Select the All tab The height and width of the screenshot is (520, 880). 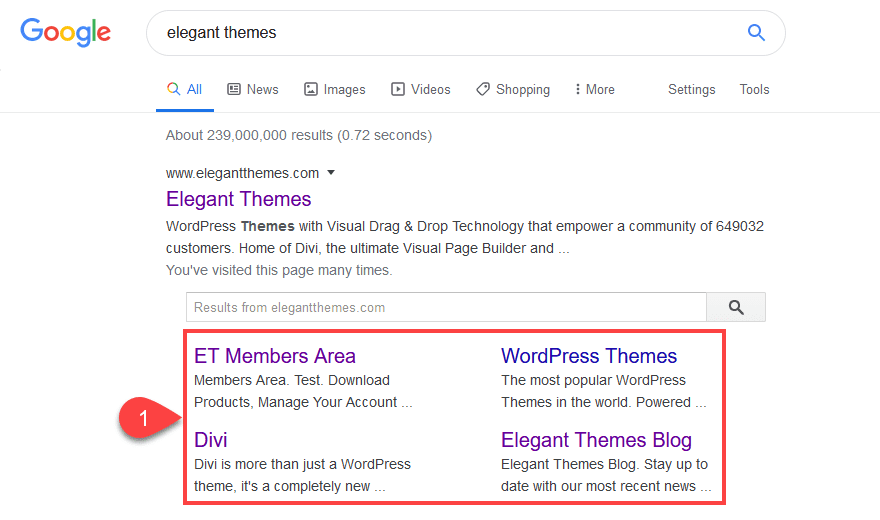coord(185,89)
